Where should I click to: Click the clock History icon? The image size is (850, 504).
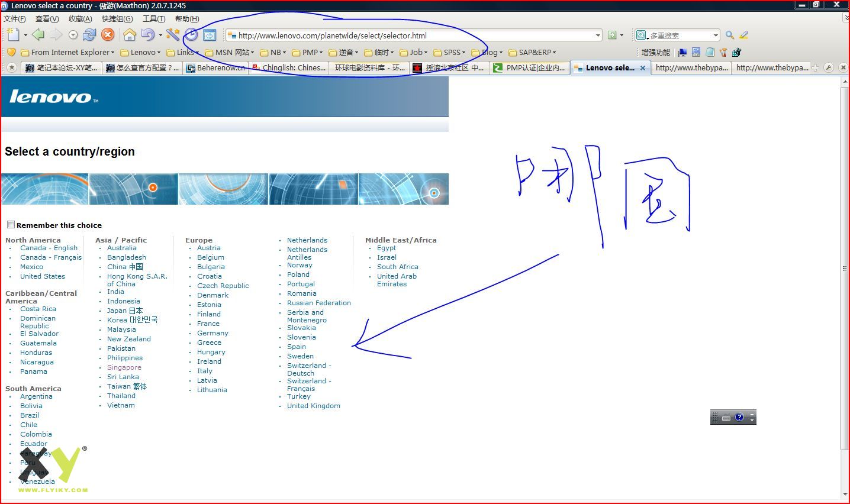[191, 35]
